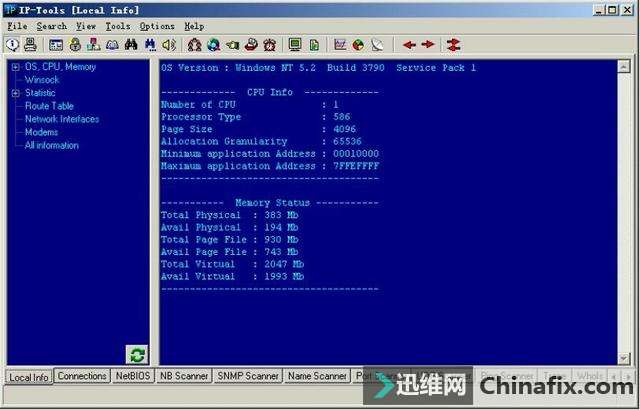Switch to the Connections tab
This screenshot has width=640, height=410.
[82, 377]
